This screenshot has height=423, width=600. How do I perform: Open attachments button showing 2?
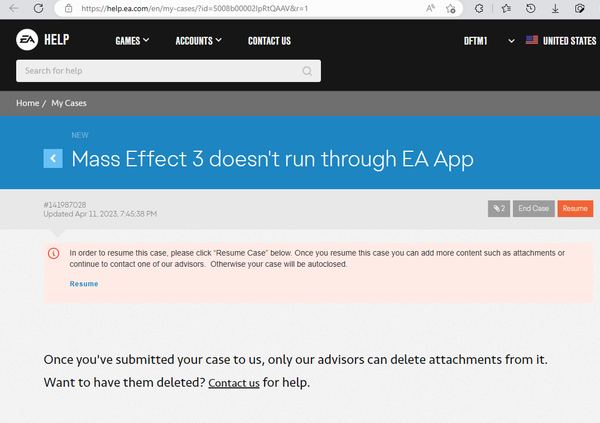click(x=499, y=209)
